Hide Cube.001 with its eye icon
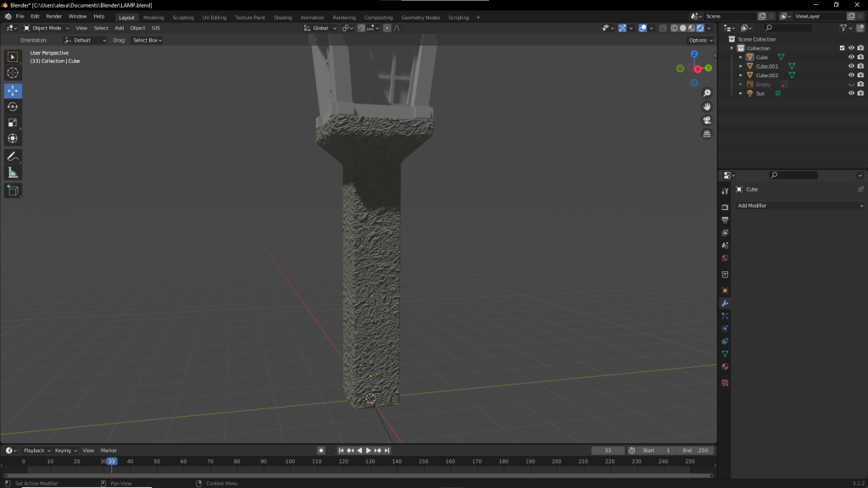The height and width of the screenshot is (488, 868). click(851, 66)
